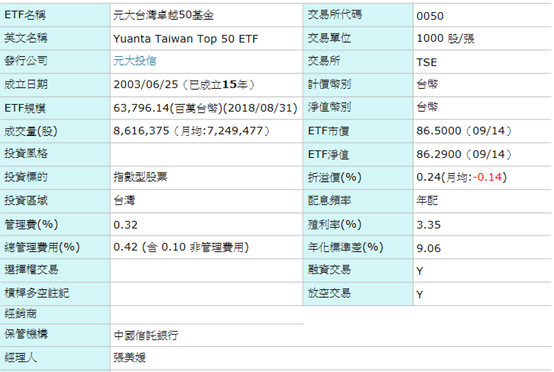
Task: Select the 台幣 value beside 淨值幣別
Action: pos(427,107)
